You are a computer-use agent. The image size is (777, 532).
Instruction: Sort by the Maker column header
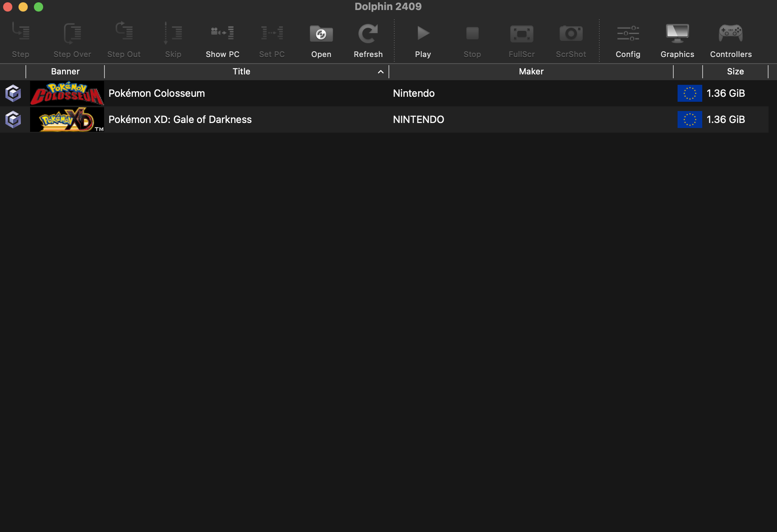pyautogui.click(x=531, y=71)
